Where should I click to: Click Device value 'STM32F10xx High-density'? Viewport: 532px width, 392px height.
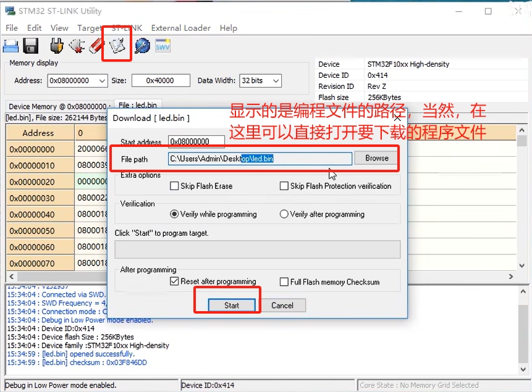pyautogui.click(x=408, y=64)
